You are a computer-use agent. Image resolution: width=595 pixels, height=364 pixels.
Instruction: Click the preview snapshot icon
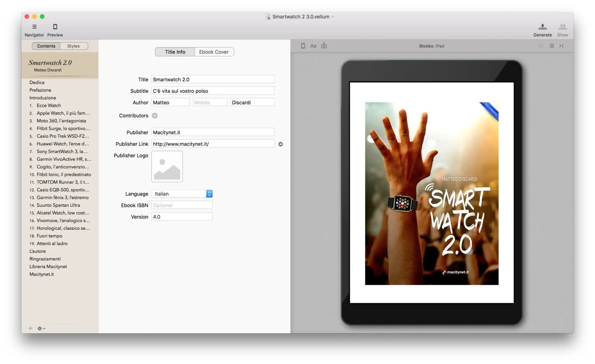[324, 46]
